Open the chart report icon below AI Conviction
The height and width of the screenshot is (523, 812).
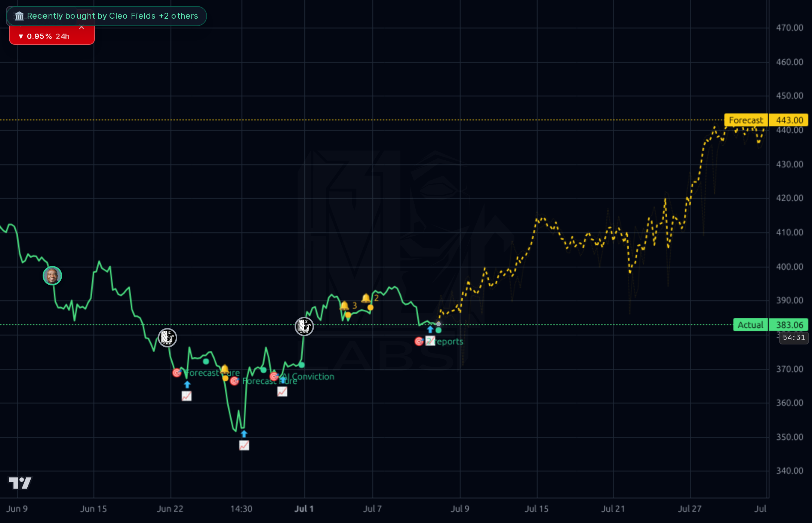tap(282, 392)
